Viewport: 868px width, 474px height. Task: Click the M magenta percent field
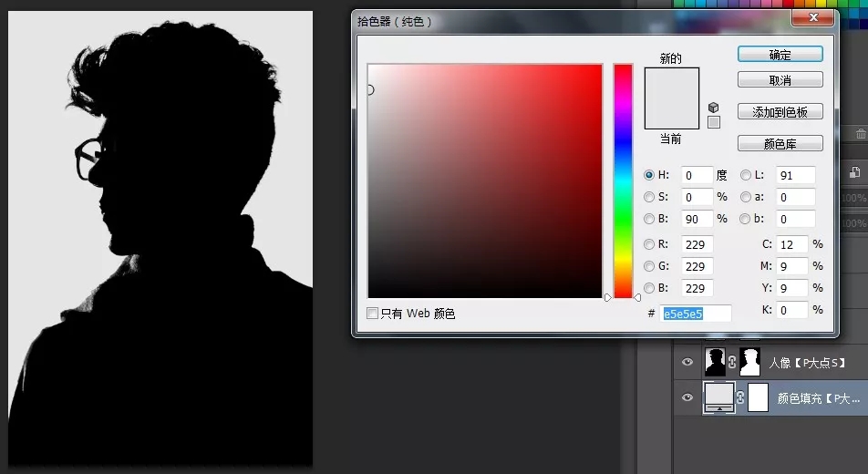pos(791,266)
